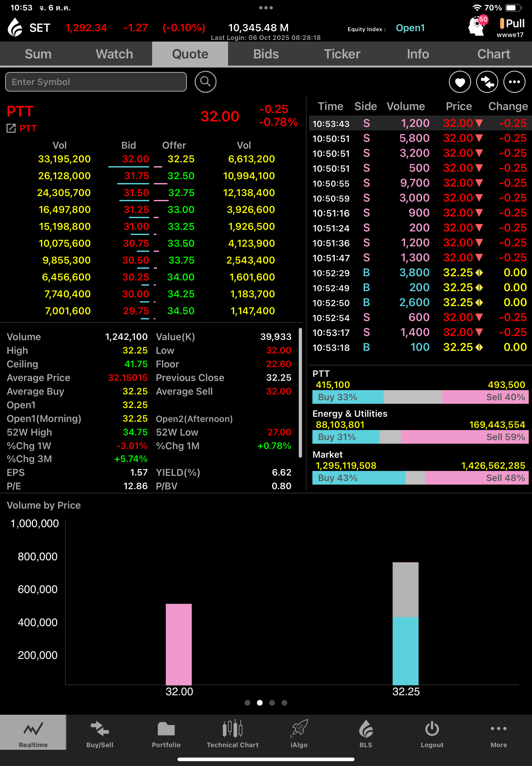Select offer price 34.50
Screen dimensions: 532x766
(181, 311)
